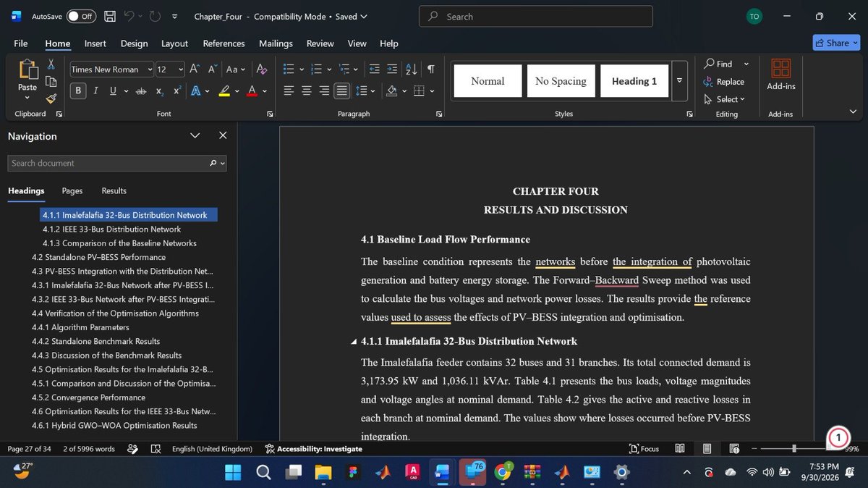868x488 pixels.
Task: Apply subscript formatting
Action: pyautogui.click(x=161, y=91)
